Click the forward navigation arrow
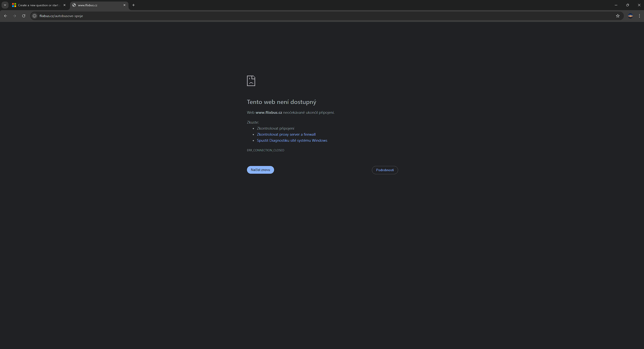644x349 pixels. (15, 16)
